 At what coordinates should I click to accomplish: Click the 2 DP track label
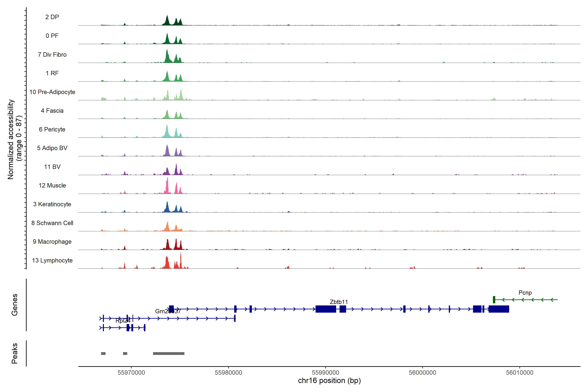(x=52, y=17)
